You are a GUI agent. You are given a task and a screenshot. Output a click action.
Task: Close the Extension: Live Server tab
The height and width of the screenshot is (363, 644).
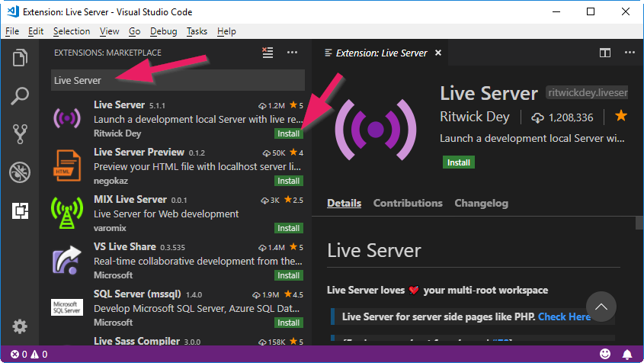coord(438,53)
